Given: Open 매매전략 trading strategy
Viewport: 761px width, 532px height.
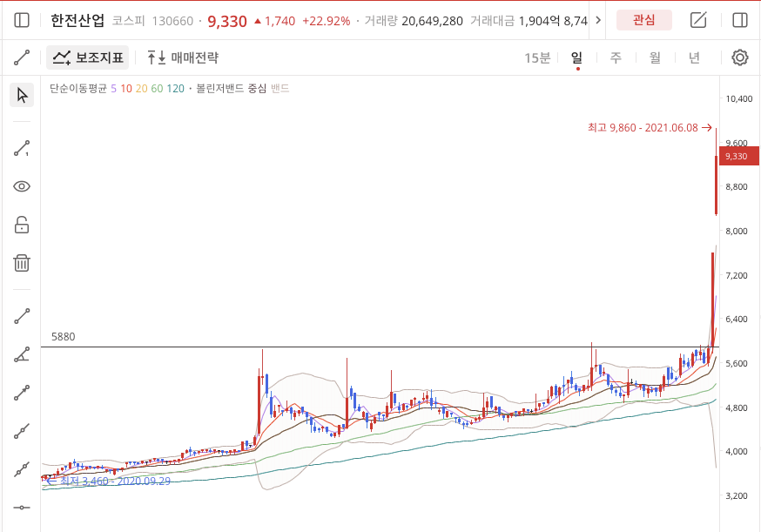Looking at the screenshot, I should tap(183, 57).
